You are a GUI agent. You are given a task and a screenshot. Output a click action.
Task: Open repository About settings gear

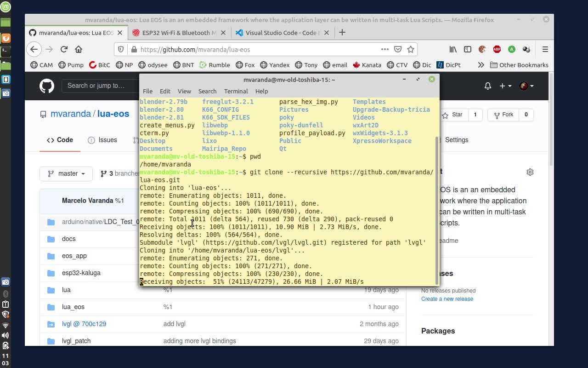530,172
